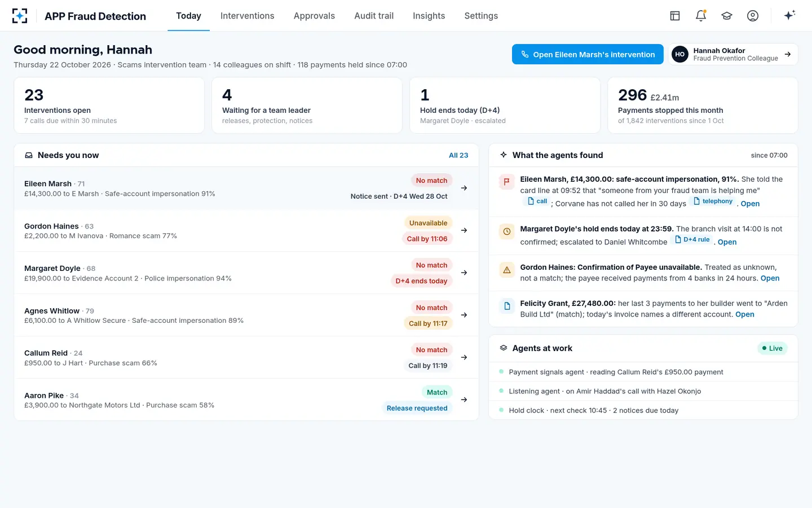The width and height of the screenshot is (812, 508).
Task: Click the Hold ends today (D+4) card
Action: point(505,106)
